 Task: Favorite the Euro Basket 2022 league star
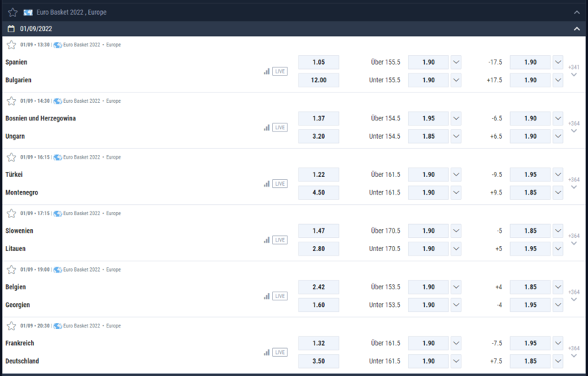[12, 12]
